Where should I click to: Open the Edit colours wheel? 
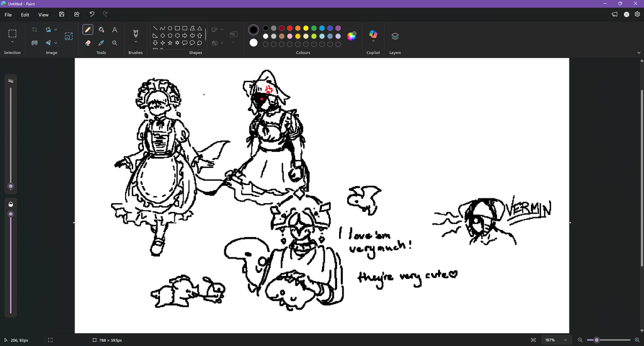(351, 36)
